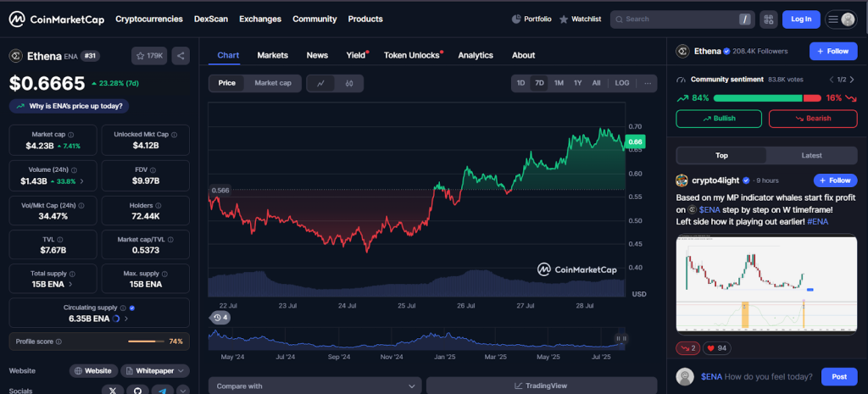
Task: Open the GitHub social link
Action: (x=137, y=390)
